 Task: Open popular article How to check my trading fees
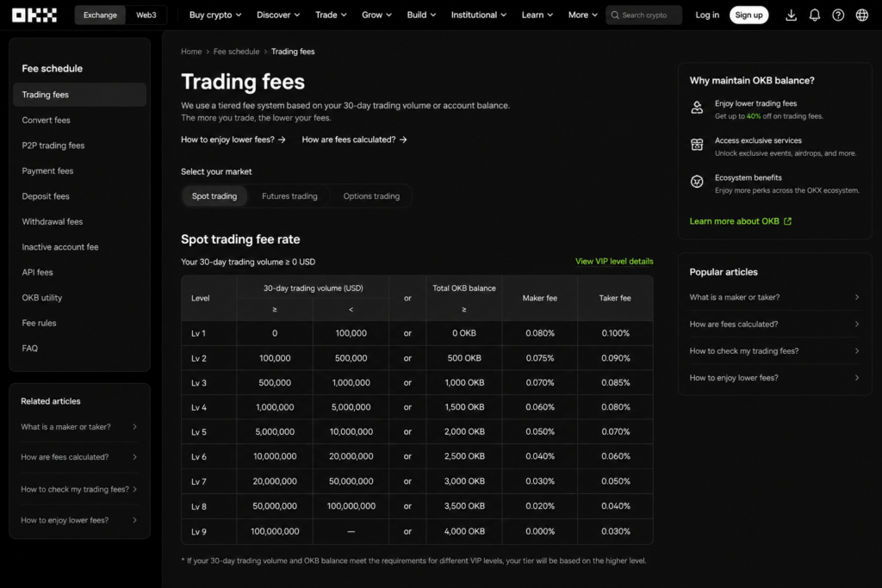pos(774,351)
